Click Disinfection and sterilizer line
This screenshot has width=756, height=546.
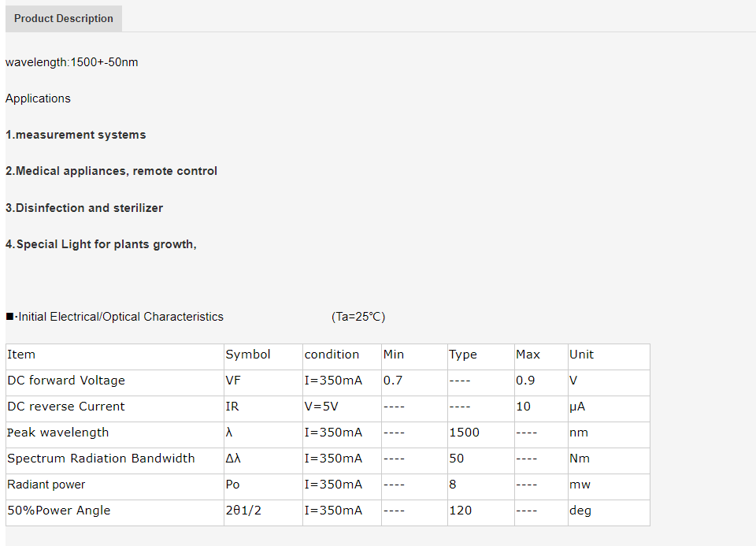point(84,208)
